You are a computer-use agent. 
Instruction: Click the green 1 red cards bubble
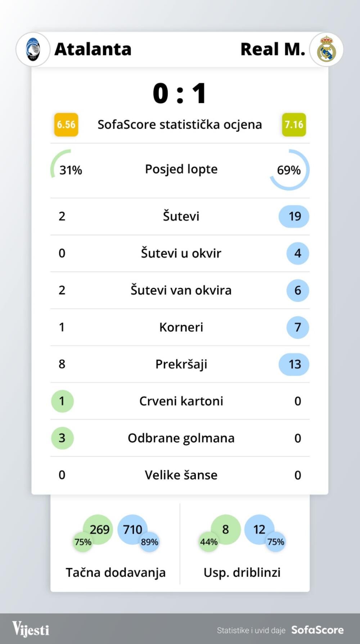pos(62,401)
